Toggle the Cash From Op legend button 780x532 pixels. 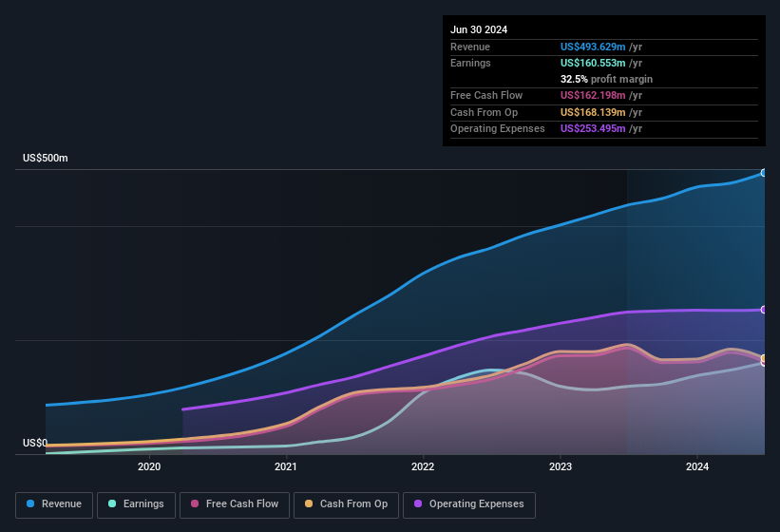(346, 504)
